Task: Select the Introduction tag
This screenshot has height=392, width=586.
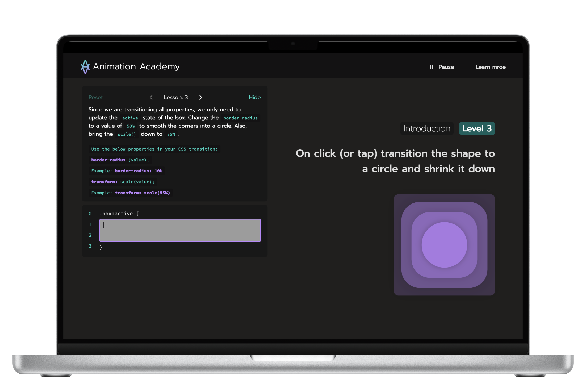Action: (427, 129)
